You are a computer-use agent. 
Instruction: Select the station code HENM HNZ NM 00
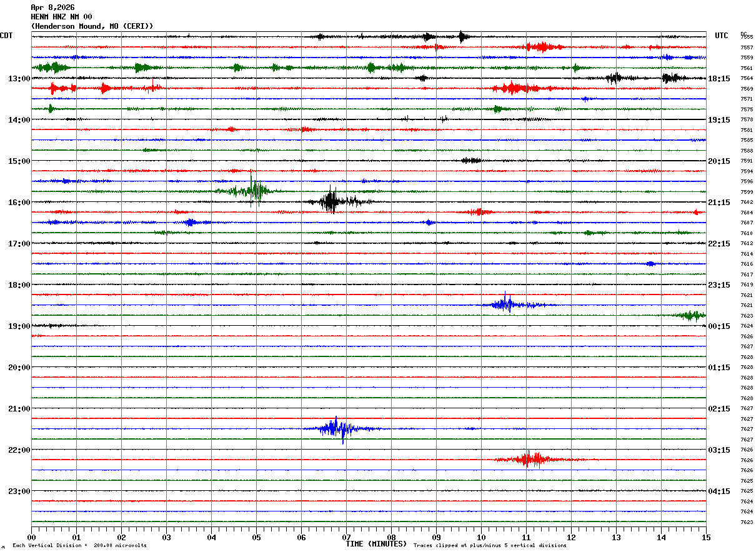61,17
